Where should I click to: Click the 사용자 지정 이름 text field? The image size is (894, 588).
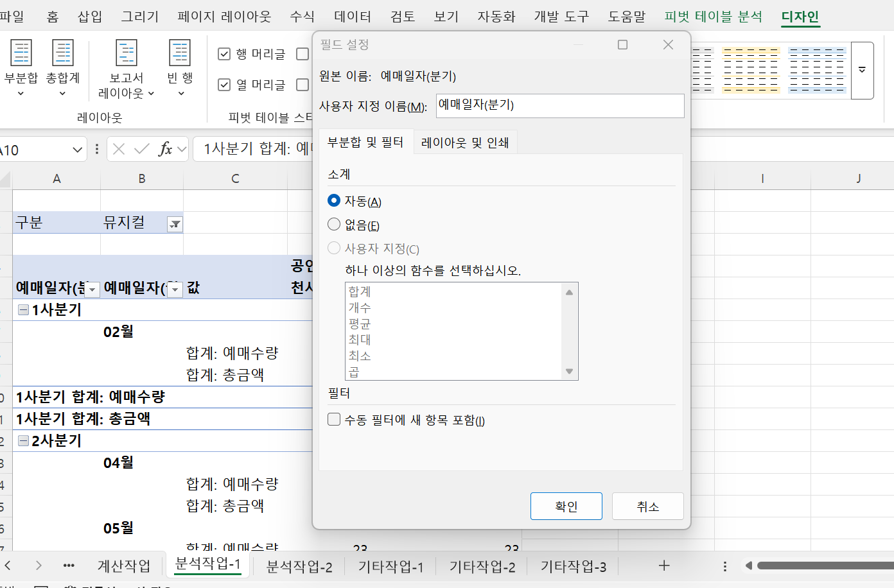559,106
